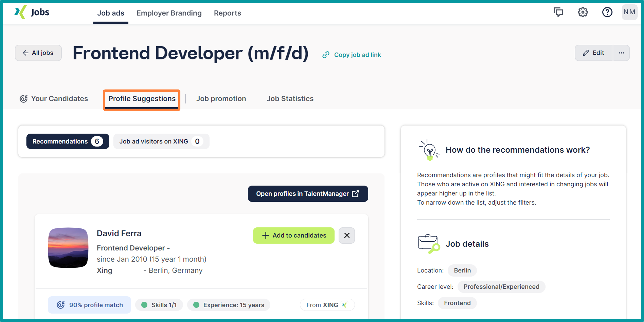This screenshot has width=644, height=322.
Task: Click the back arrow next to All jobs
Action: 26,53
